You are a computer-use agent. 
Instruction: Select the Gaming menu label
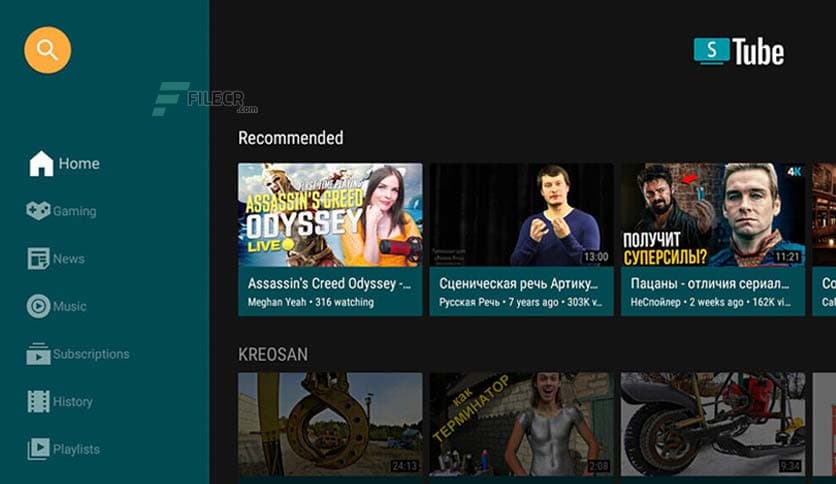(x=75, y=211)
